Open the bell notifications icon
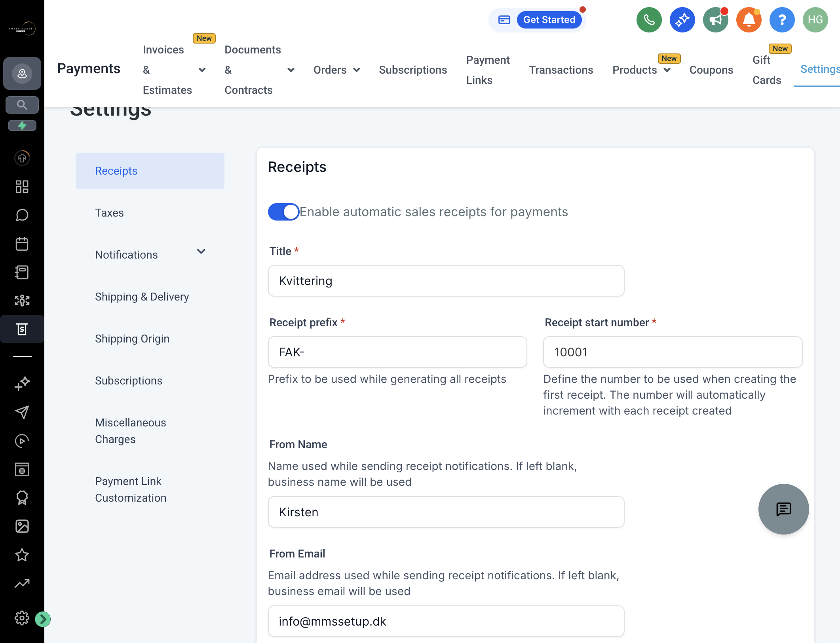 [749, 20]
